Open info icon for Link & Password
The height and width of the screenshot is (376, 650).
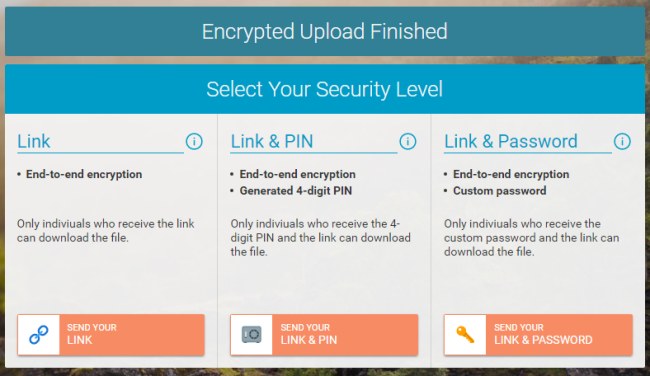pyautogui.click(x=622, y=141)
